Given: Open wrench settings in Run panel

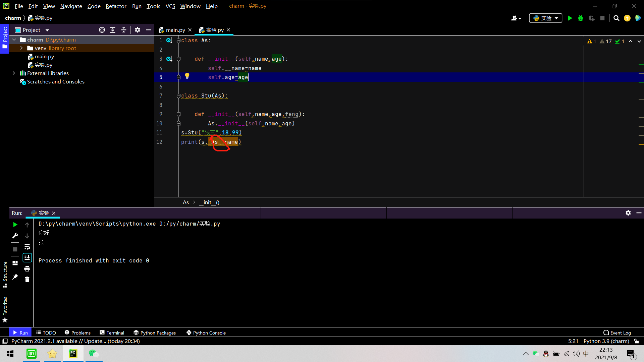Looking at the screenshot, I should (x=15, y=236).
